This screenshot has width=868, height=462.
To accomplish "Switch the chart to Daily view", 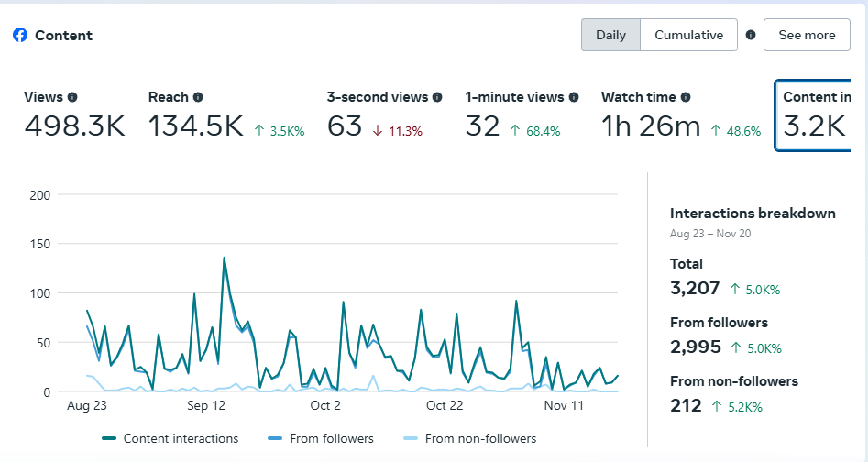I will click(x=610, y=35).
